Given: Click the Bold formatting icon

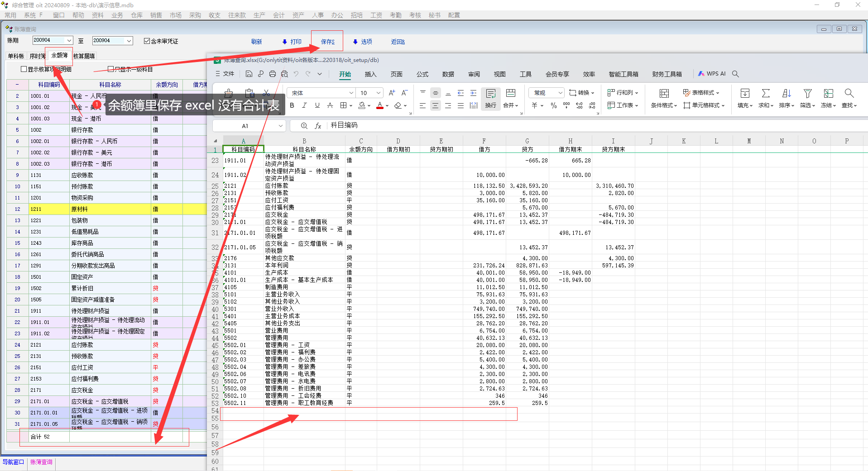Looking at the screenshot, I should [x=292, y=105].
